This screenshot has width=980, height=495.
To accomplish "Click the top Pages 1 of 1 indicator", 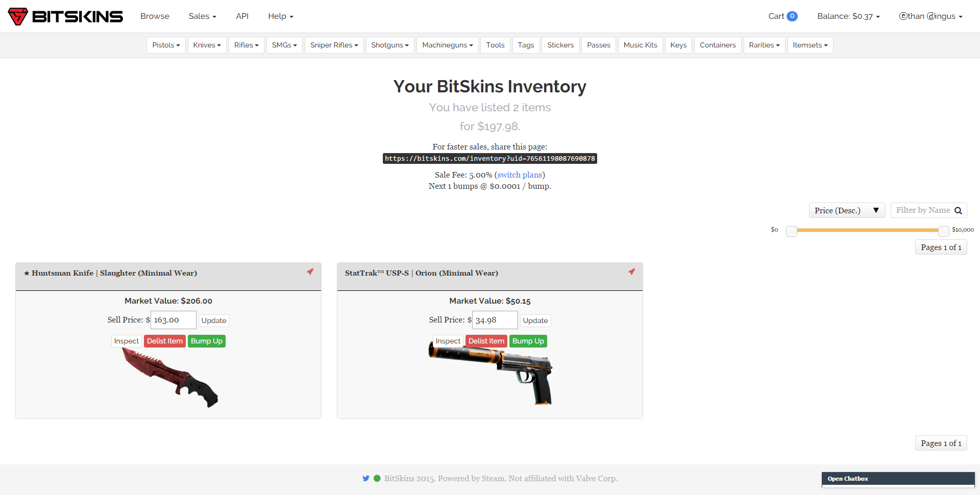I will click(941, 247).
